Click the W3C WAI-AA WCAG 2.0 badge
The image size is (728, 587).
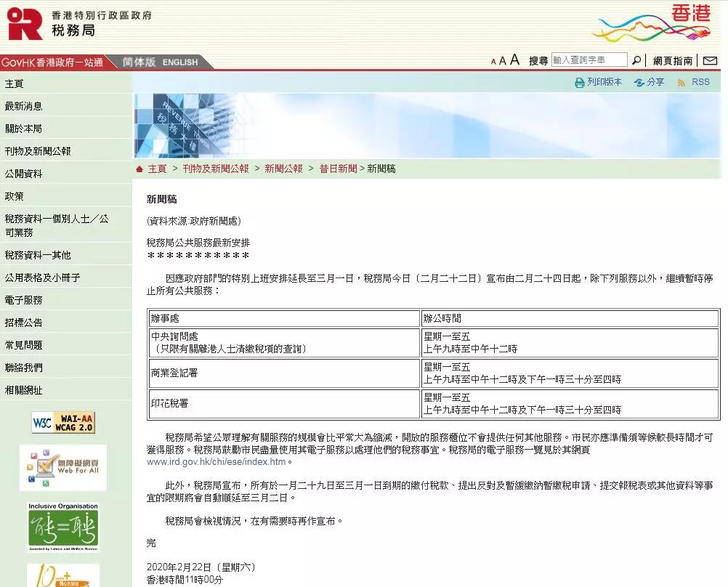pos(63,422)
